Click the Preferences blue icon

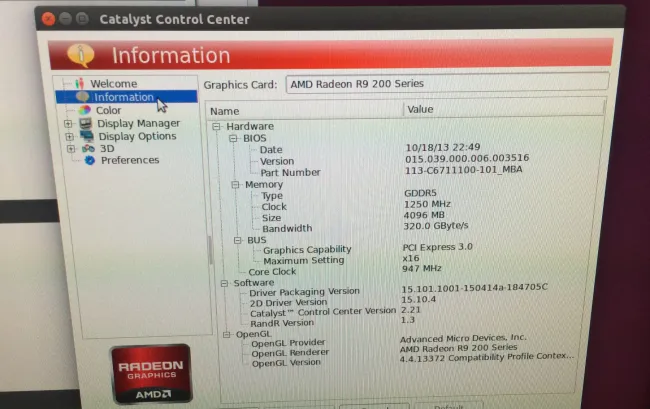[90, 160]
